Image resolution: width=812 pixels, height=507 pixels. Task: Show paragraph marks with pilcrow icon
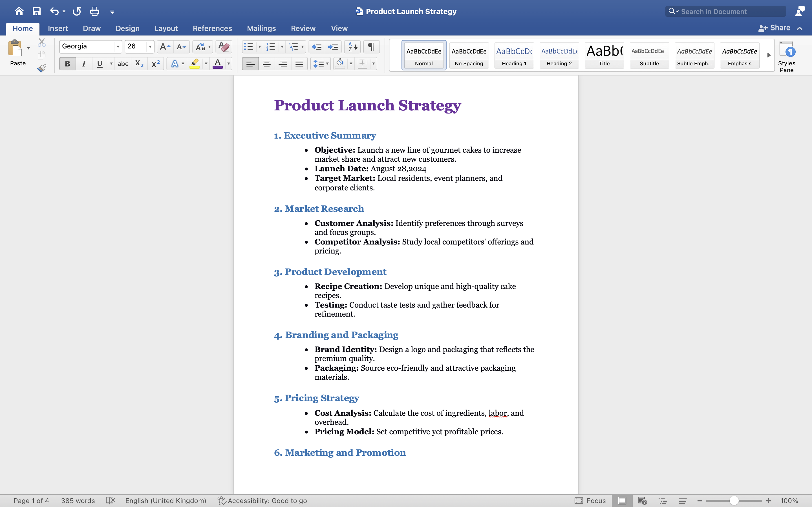tap(371, 46)
